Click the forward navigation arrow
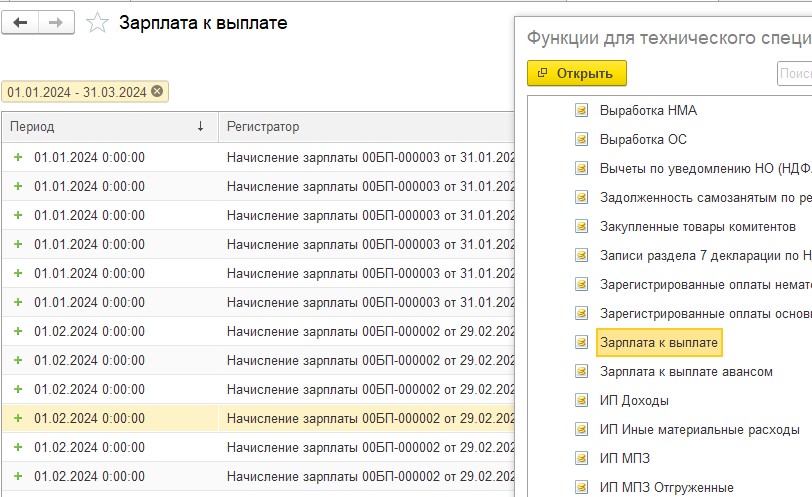The height and width of the screenshot is (497, 812). click(x=55, y=22)
